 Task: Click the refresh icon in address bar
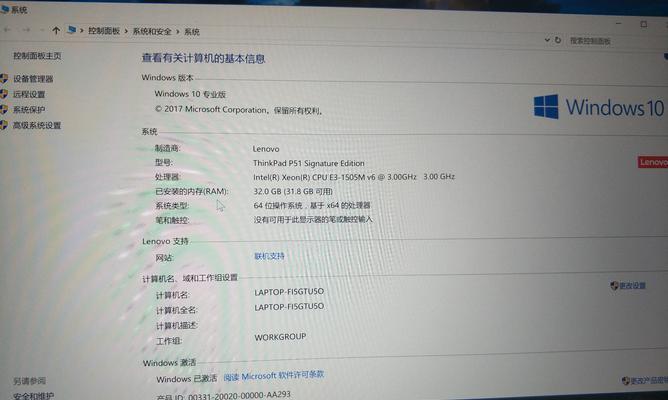tap(558, 40)
